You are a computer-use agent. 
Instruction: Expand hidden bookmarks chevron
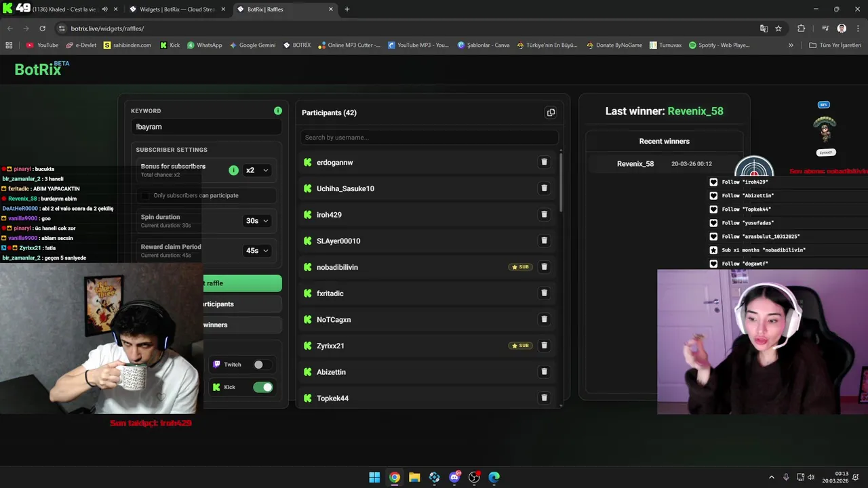791,45
